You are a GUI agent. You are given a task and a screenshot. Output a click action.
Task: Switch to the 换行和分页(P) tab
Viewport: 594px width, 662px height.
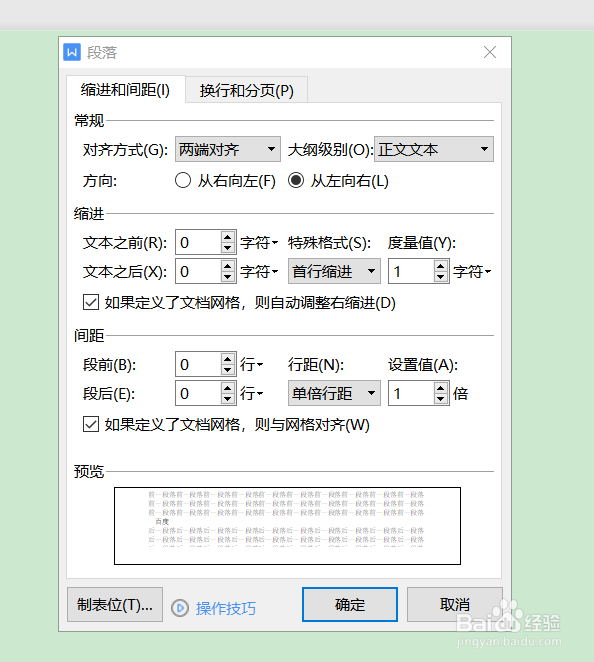(x=247, y=90)
